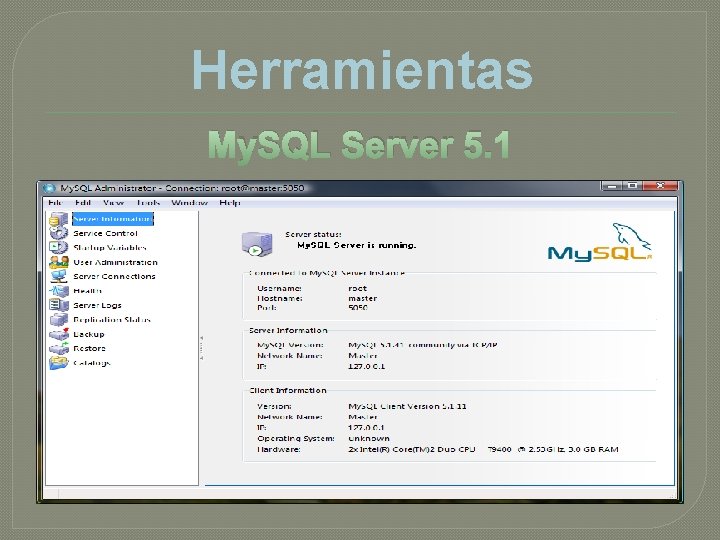Click the 'MySQL Server 5.1' subtitle
The image size is (720, 540).
click(359, 145)
